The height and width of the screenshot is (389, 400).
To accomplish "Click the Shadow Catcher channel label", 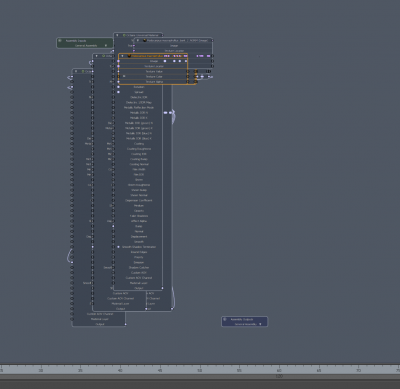I will (139, 267).
